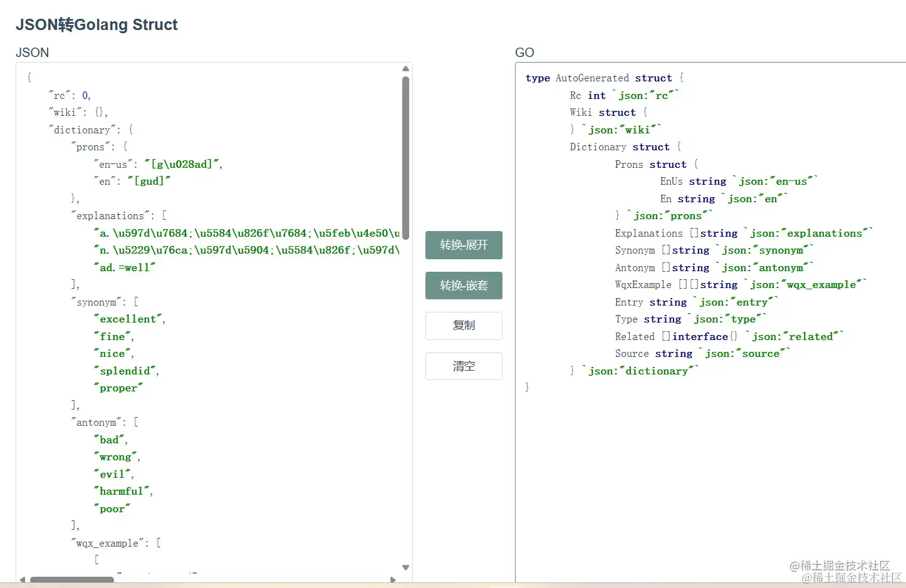Click the "harmful" antonym entry
The width and height of the screenshot is (906, 588).
(123, 492)
